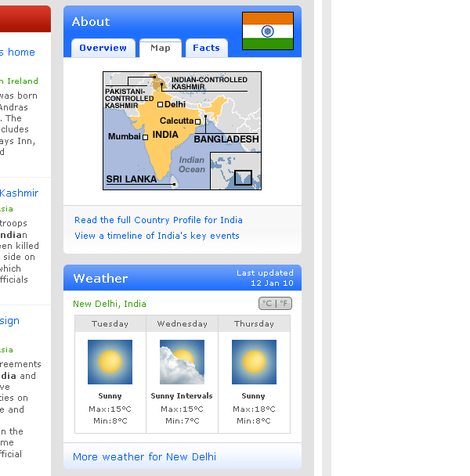This screenshot has width=470, height=476.
Task: Click the Thursday column header
Action: coord(254,324)
